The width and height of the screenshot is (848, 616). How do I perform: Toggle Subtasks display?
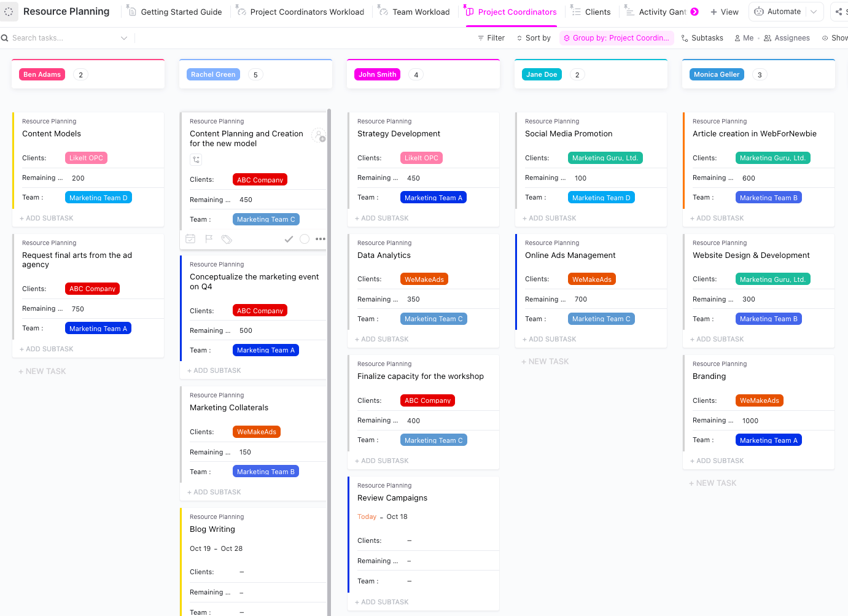click(x=702, y=38)
